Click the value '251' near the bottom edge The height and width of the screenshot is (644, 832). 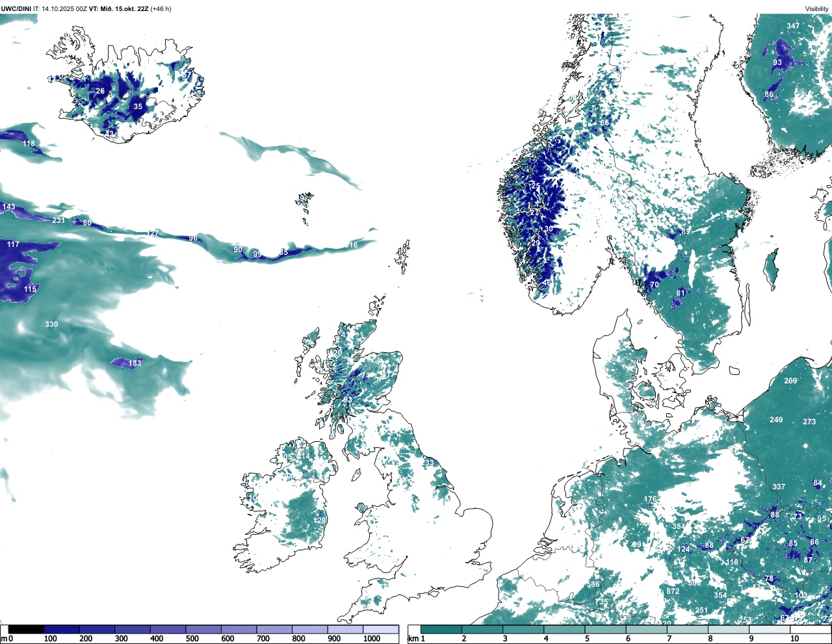701,610
